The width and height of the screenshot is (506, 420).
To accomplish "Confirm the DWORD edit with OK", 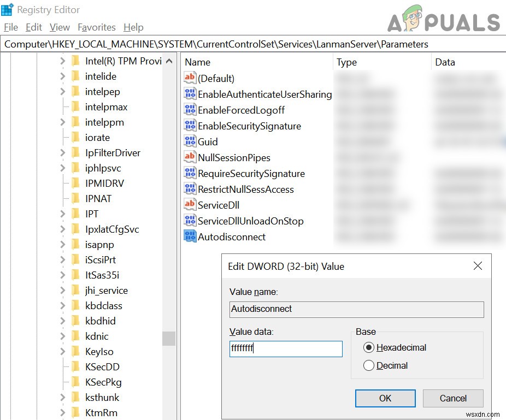I will click(x=385, y=398).
